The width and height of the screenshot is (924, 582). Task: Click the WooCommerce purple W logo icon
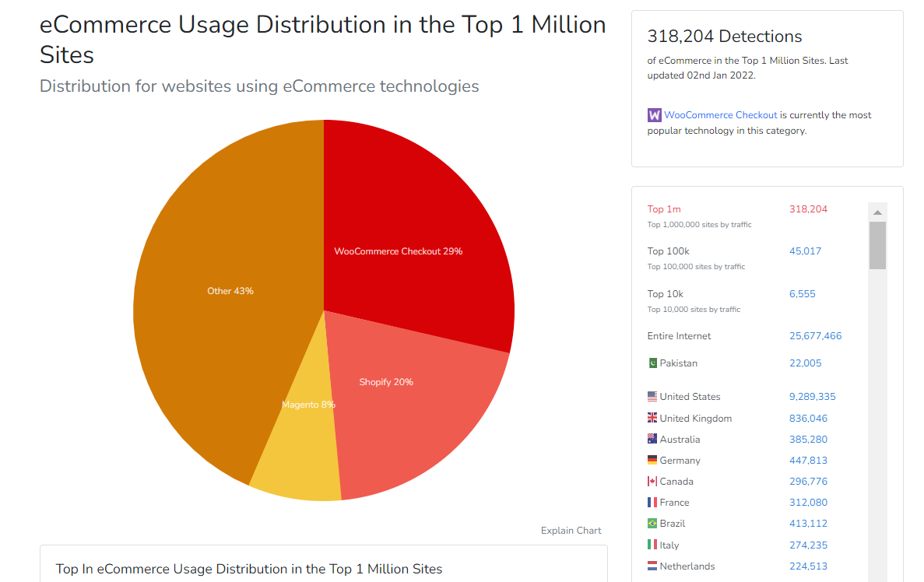point(654,115)
